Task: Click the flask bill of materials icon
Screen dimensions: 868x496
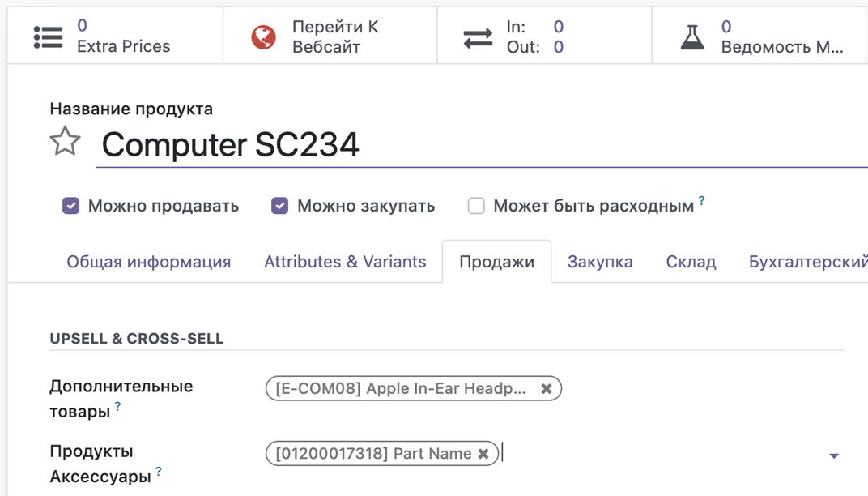Action: click(x=692, y=37)
